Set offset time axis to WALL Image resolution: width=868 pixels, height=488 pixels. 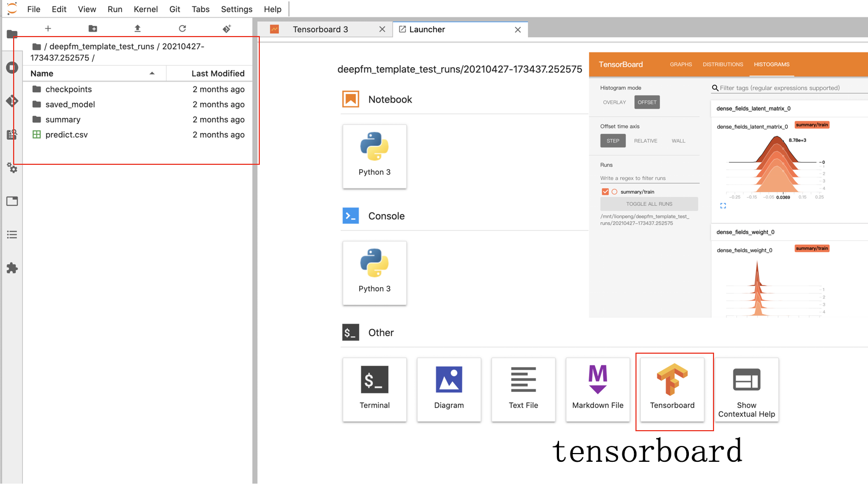tap(678, 141)
